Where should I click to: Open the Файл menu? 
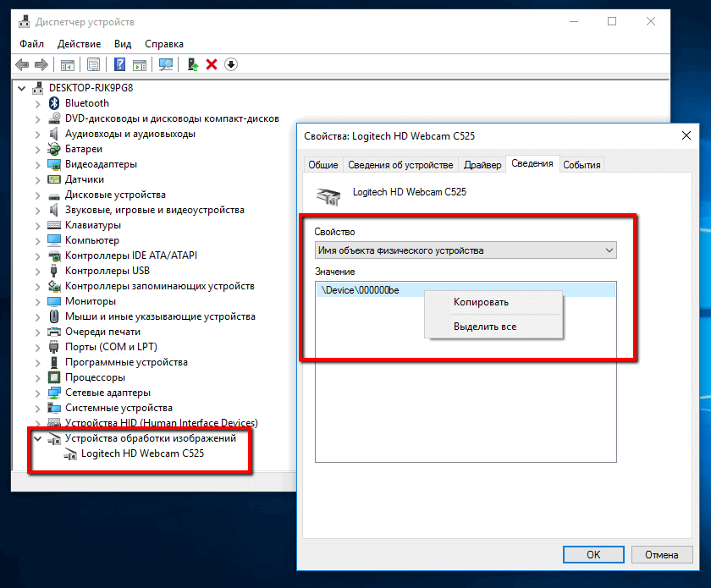click(x=32, y=44)
